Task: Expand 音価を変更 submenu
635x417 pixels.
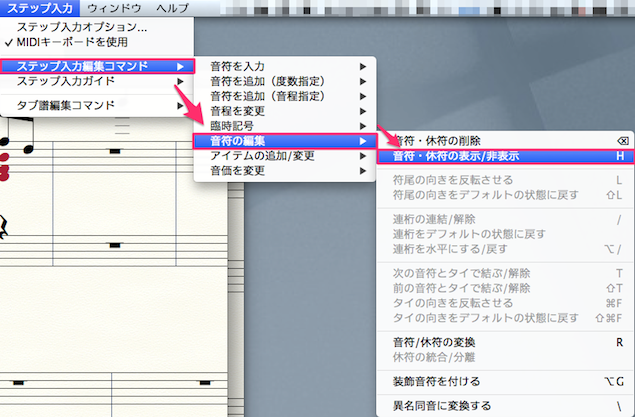Action: click(x=285, y=171)
